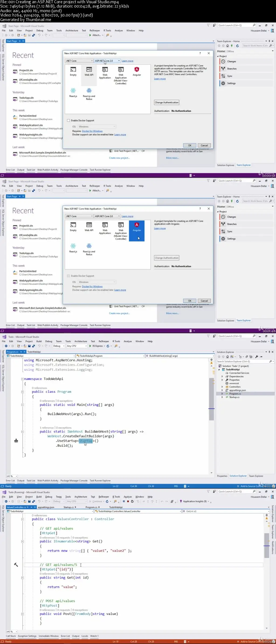Collapse the Post method outlining toggle
Image resolution: width=276 pixels, height=644 pixels.
click(22, 614)
